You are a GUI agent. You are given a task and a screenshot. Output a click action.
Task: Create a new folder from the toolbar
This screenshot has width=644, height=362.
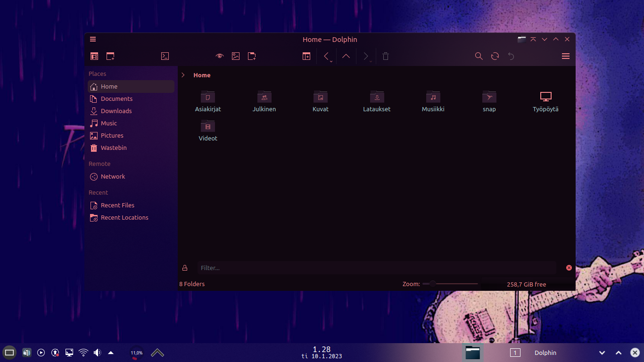[x=252, y=56]
